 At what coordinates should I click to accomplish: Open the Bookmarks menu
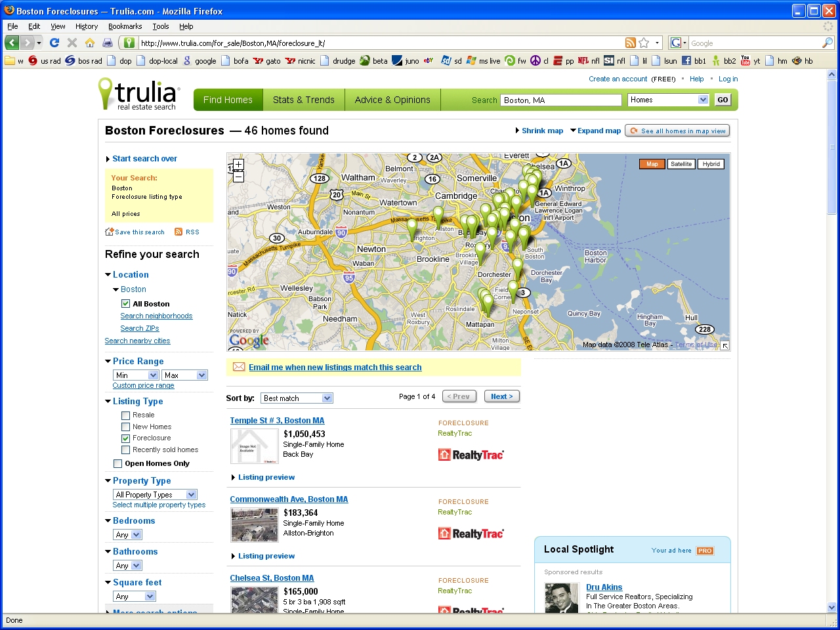[x=125, y=26]
